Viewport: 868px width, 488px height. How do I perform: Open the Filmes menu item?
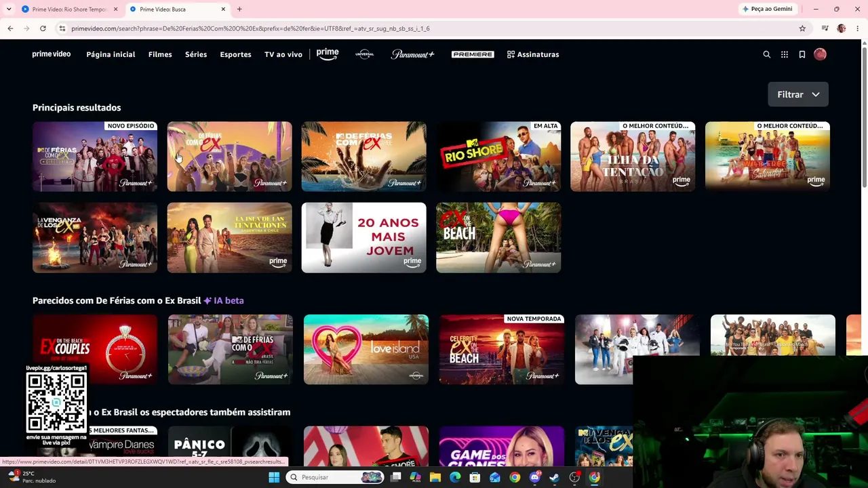point(160,54)
